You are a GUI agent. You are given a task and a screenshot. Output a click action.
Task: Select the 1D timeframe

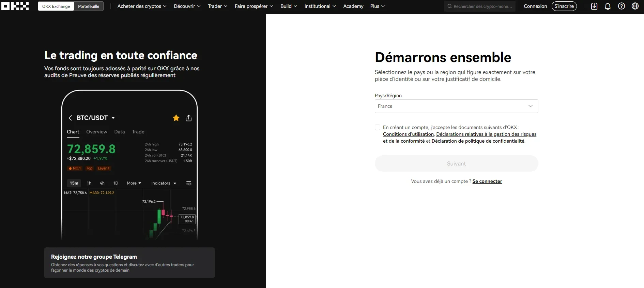(116, 183)
